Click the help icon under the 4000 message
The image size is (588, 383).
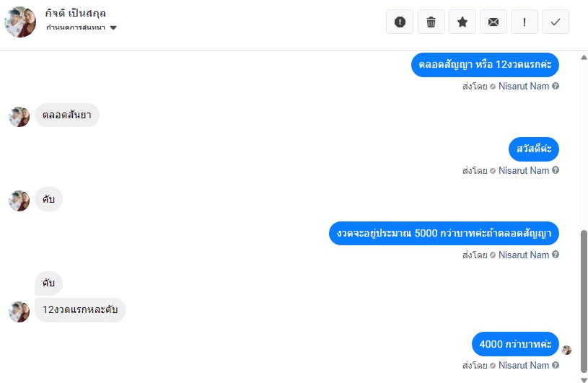coord(556,365)
